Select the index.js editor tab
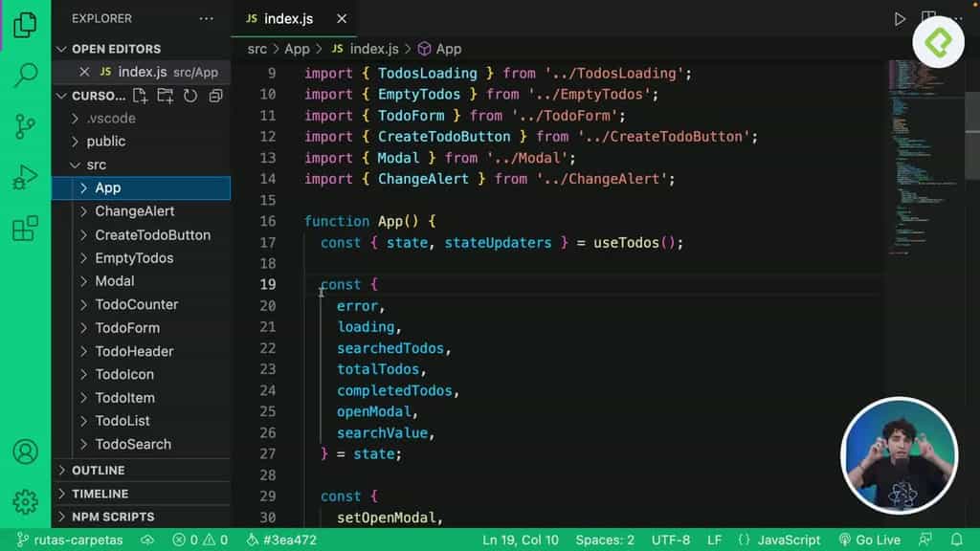This screenshot has width=980, height=551. (295, 19)
